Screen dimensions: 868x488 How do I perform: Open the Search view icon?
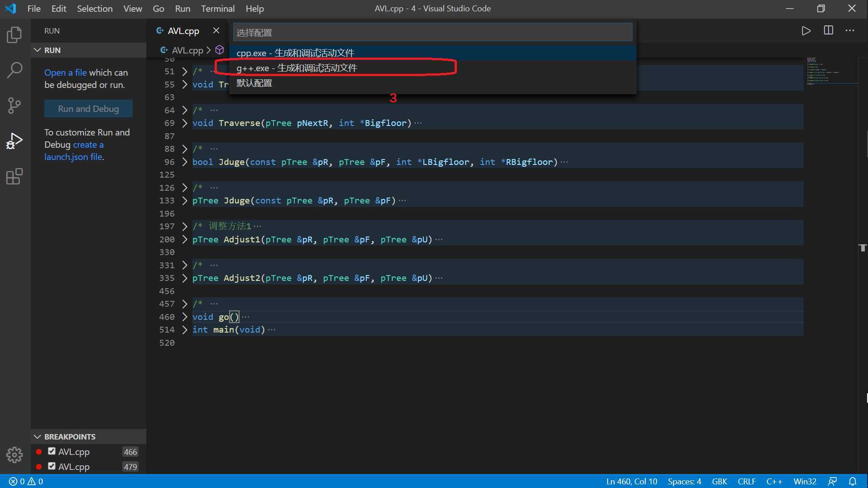14,70
